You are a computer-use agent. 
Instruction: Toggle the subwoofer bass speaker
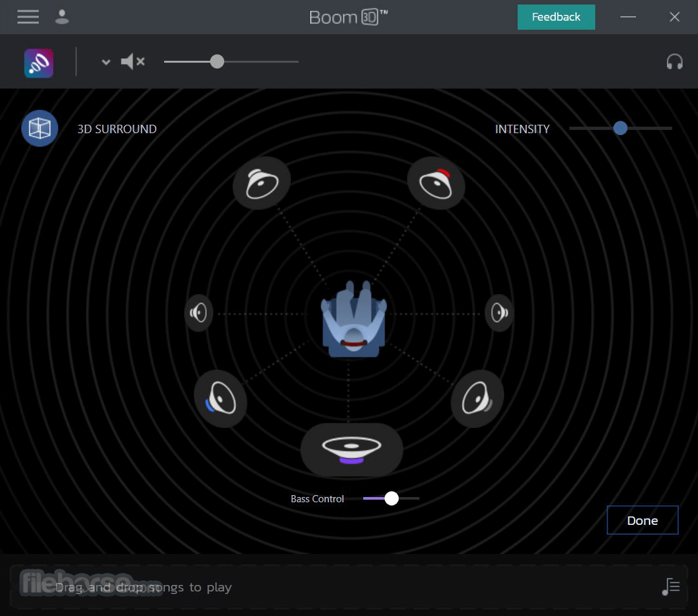pos(352,449)
